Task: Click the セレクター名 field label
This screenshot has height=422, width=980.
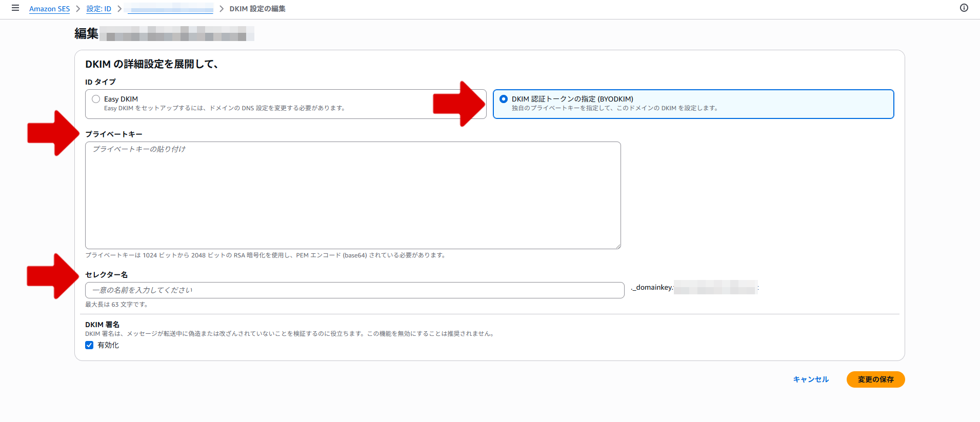Action: click(107, 275)
